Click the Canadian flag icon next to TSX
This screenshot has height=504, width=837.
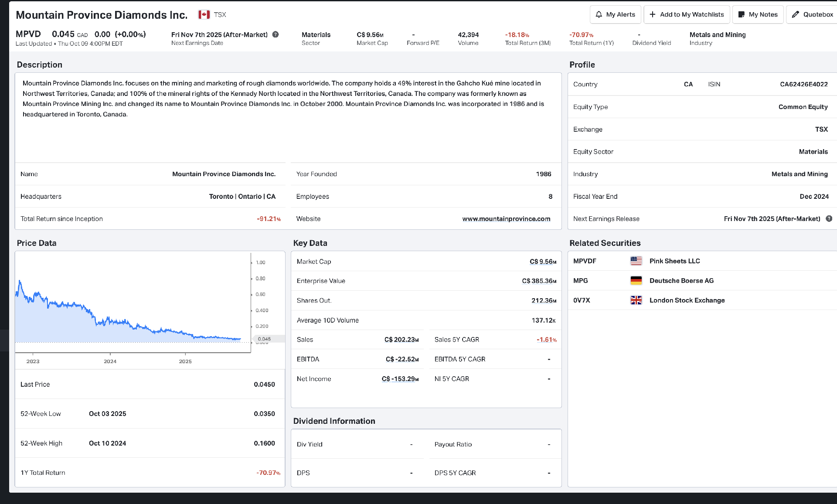click(x=204, y=14)
